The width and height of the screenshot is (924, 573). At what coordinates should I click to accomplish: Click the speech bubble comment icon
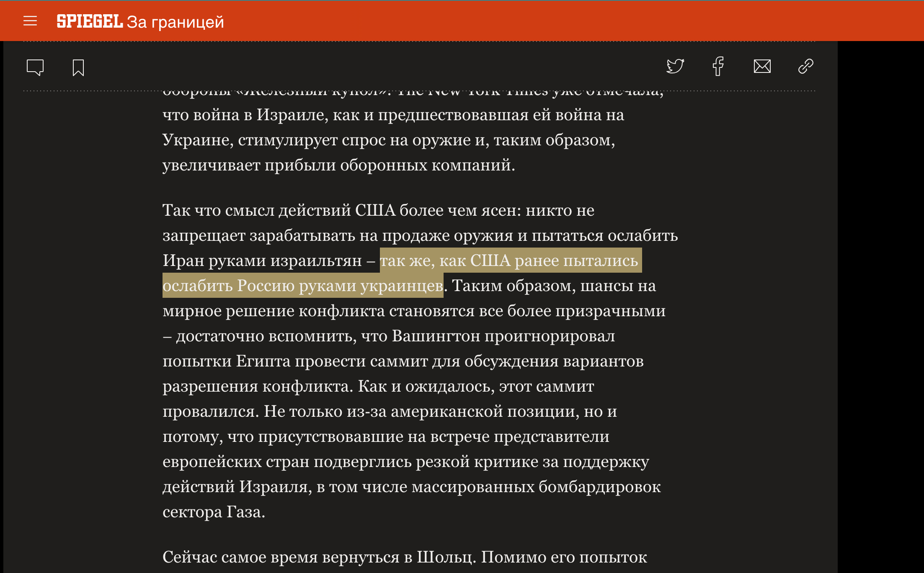(x=36, y=67)
